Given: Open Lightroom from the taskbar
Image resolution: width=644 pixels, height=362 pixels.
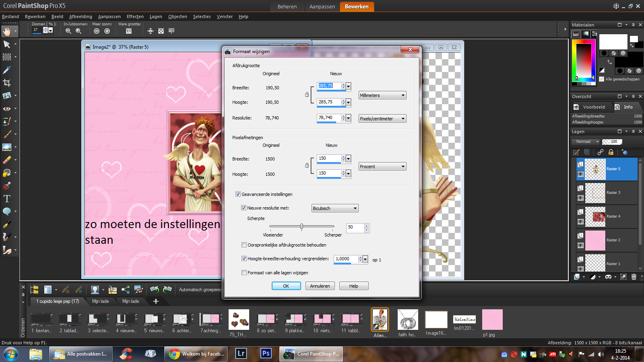Looking at the screenshot, I should (241, 354).
